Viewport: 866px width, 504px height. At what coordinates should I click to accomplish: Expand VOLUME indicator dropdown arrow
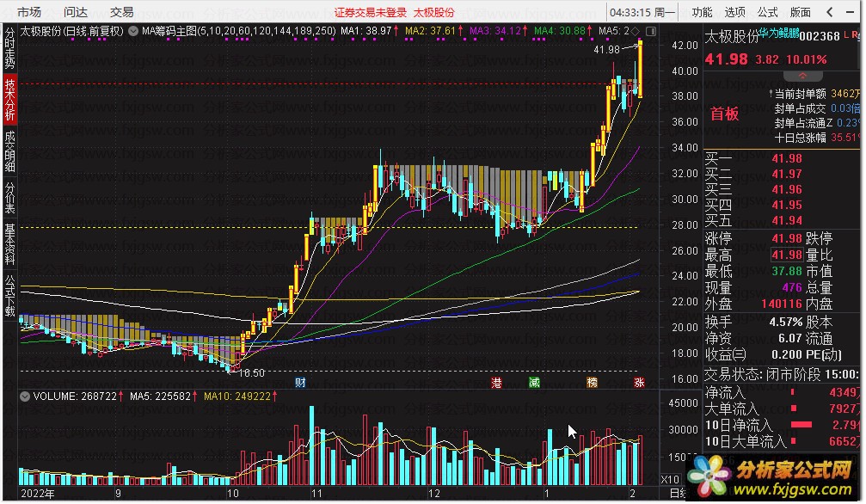tap(24, 396)
